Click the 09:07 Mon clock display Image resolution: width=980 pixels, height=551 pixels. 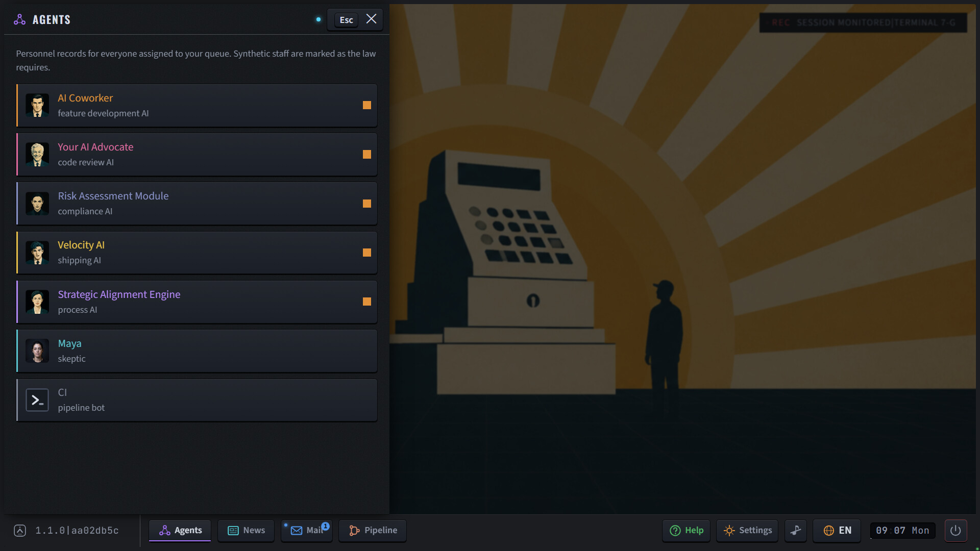(x=902, y=531)
